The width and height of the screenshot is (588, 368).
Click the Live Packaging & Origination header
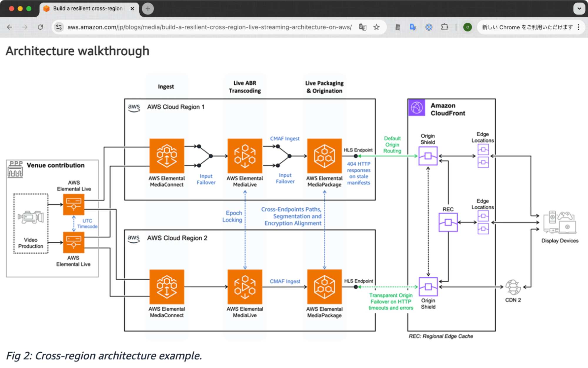click(324, 87)
